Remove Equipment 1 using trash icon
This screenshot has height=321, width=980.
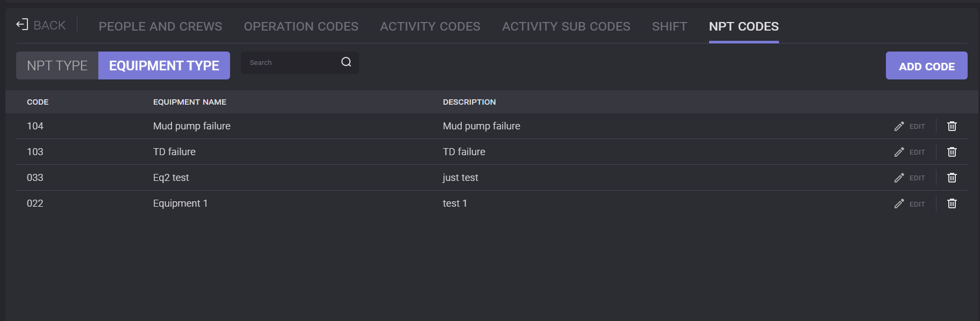click(952, 203)
